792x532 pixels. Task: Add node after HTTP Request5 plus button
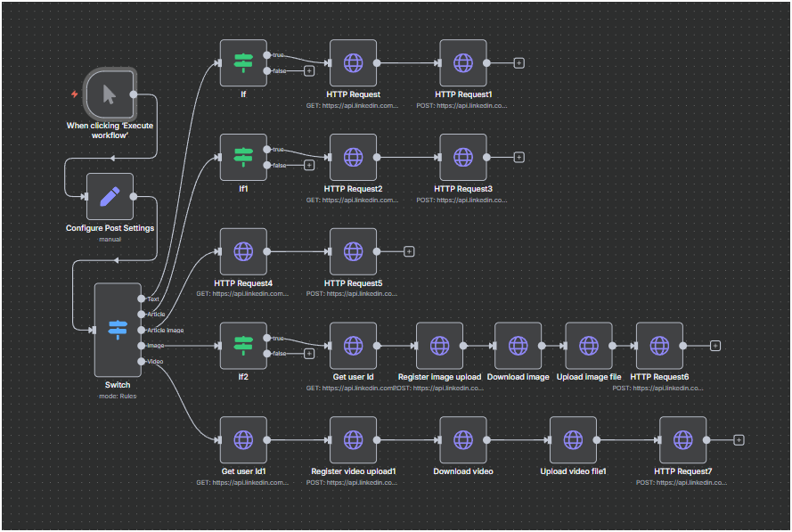(409, 251)
